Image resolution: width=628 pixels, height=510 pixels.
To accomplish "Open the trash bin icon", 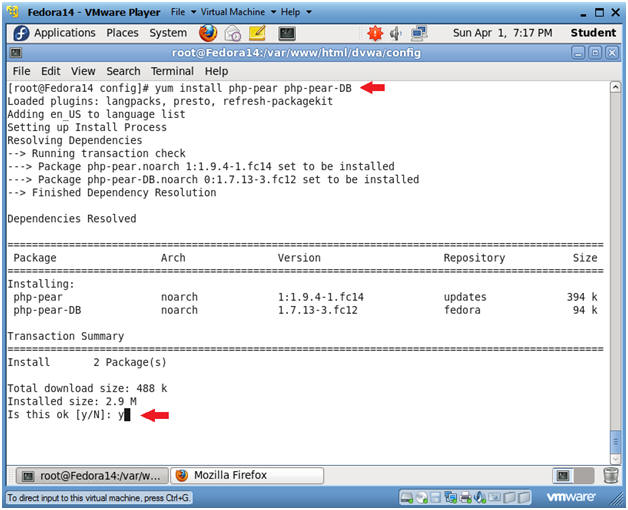I will (610, 476).
